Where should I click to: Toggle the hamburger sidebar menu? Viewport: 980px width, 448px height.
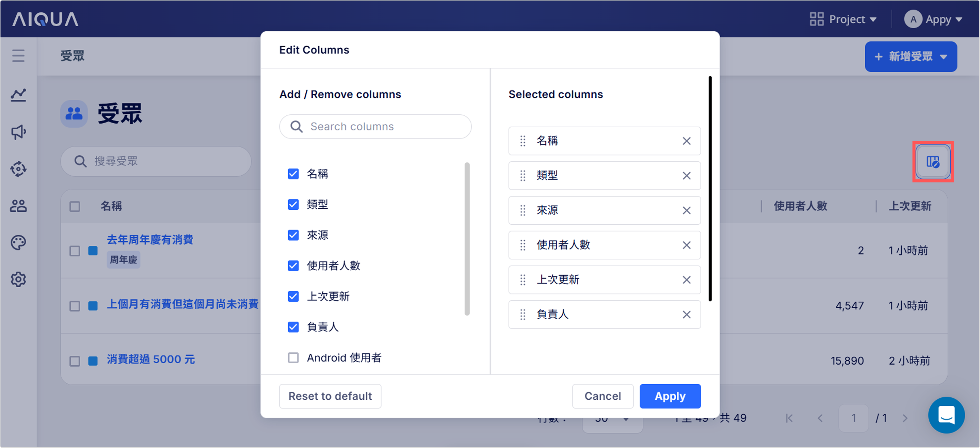pyautogui.click(x=18, y=55)
